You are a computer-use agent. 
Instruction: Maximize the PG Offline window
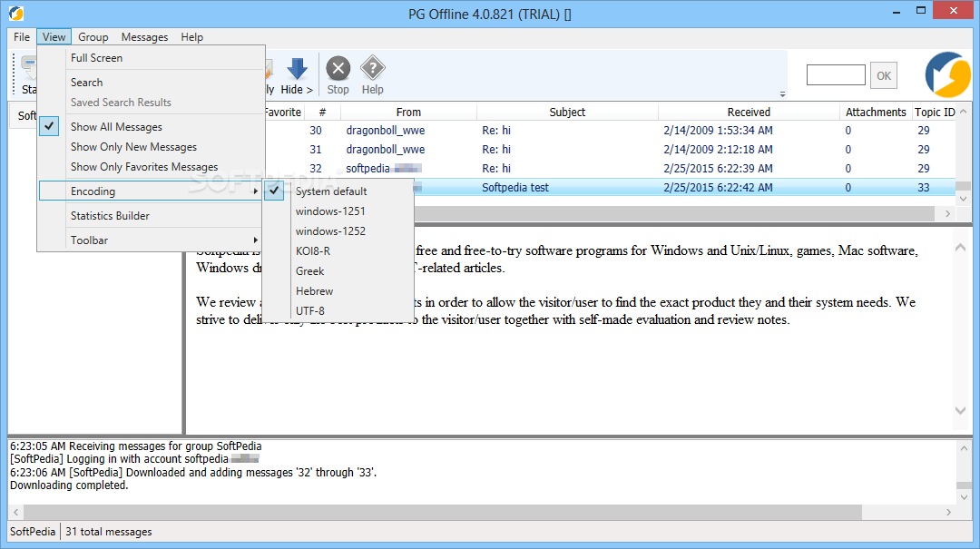(921, 11)
